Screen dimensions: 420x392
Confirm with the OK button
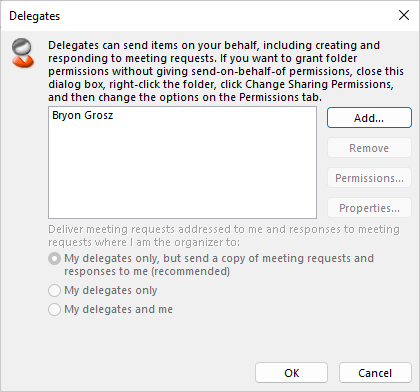click(x=291, y=373)
